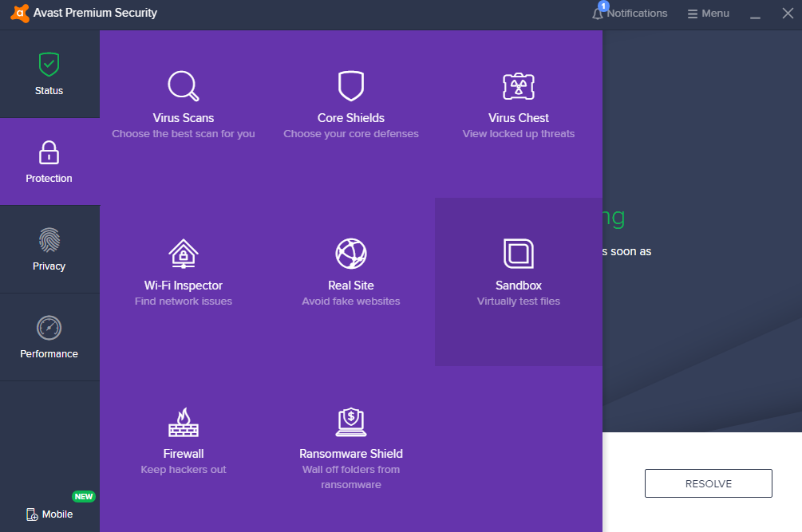
Task: Open the Core Shields shield icon
Action: click(351, 86)
